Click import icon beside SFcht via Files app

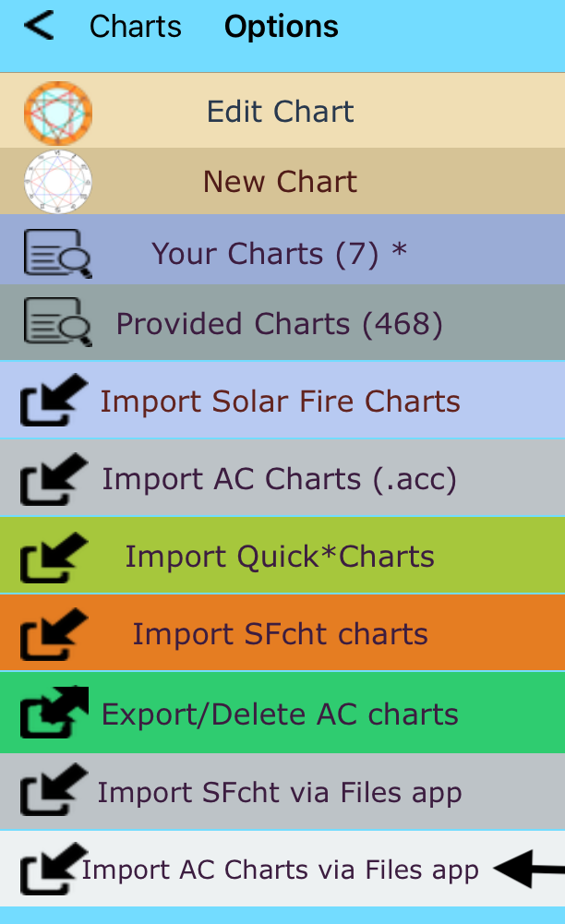[54, 791]
